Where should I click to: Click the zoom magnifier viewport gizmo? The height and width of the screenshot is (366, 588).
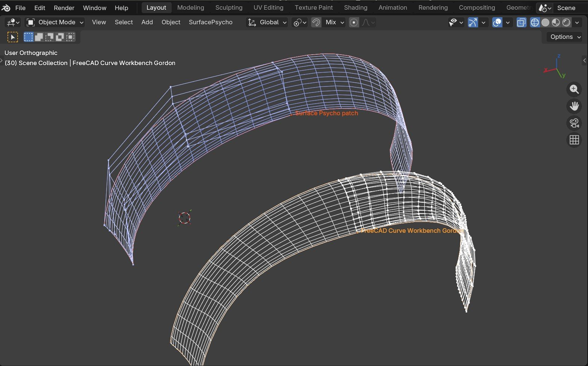(574, 89)
